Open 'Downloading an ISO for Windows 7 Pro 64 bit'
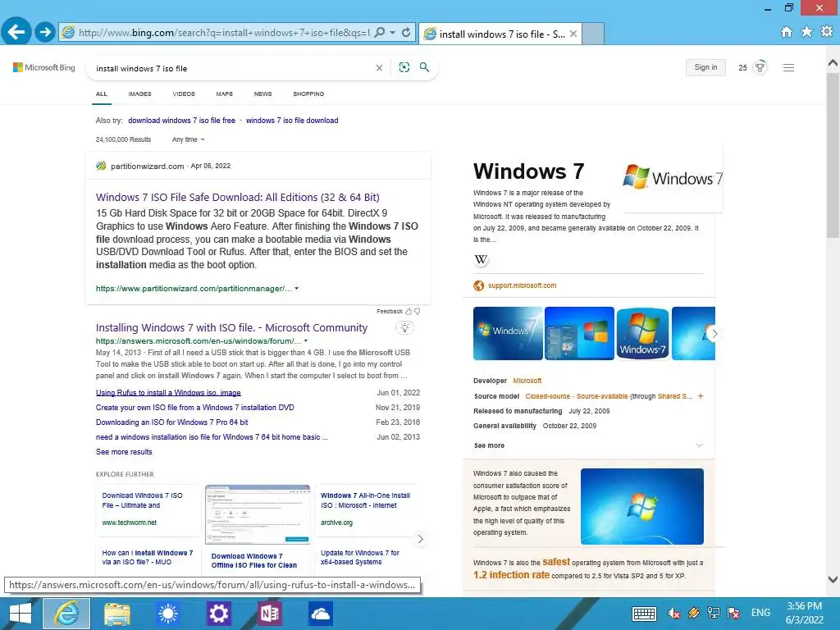Viewport: 840px width, 630px height. click(172, 422)
